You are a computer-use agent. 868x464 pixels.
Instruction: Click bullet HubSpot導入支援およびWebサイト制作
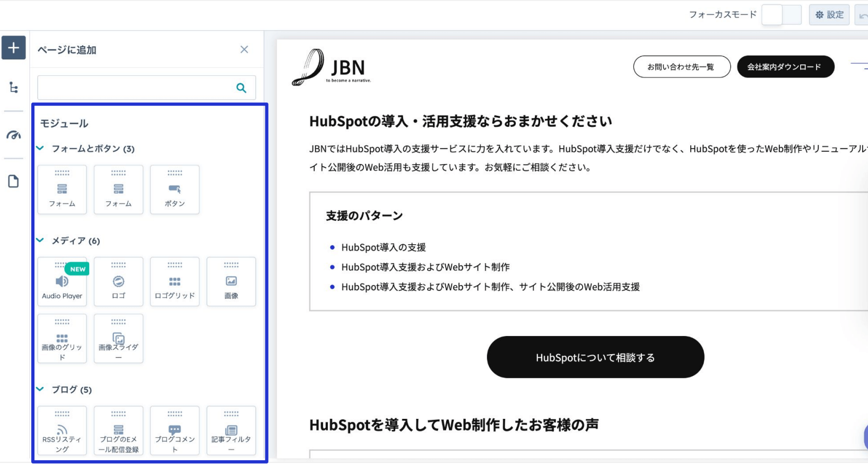point(426,267)
